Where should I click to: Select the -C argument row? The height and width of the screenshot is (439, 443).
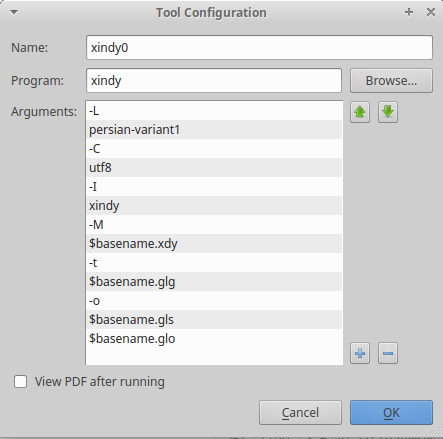(x=214, y=149)
